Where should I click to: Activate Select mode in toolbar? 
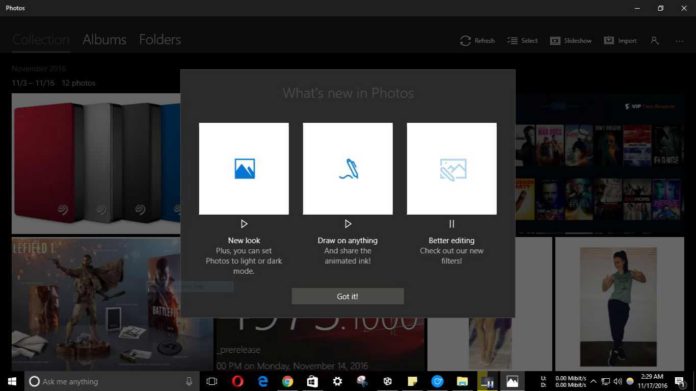(522, 41)
